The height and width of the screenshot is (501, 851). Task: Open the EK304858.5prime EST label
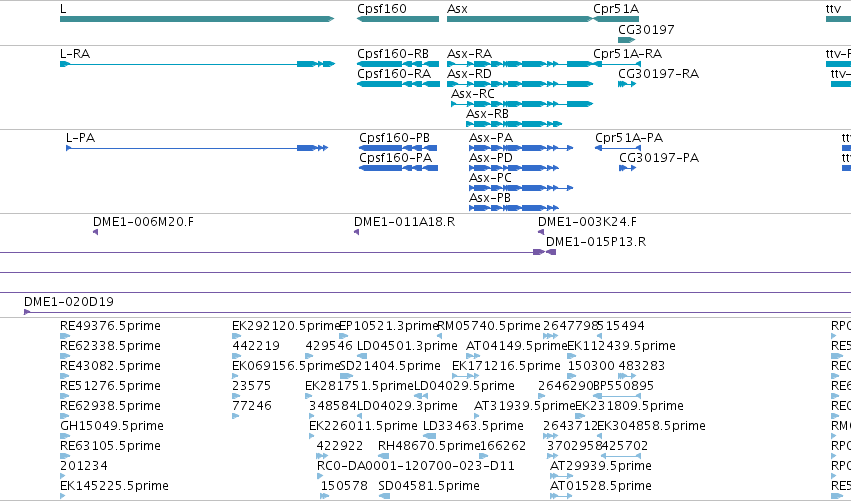tap(651, 426)
